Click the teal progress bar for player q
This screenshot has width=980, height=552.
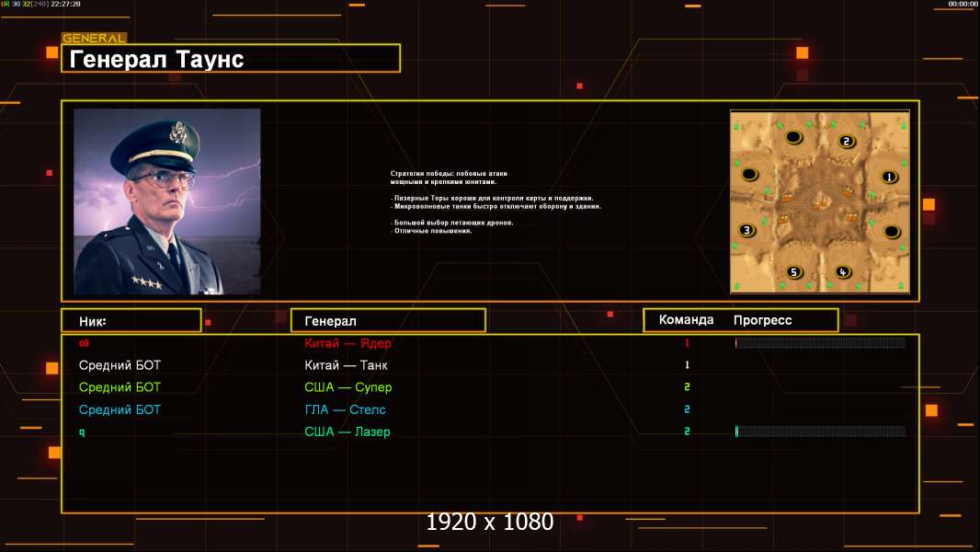820,431
